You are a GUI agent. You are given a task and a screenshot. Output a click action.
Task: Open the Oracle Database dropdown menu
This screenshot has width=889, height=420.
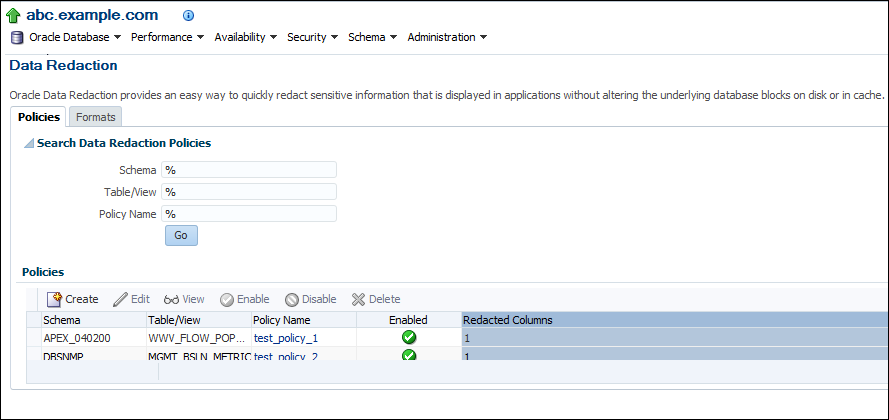click(75, 37)
